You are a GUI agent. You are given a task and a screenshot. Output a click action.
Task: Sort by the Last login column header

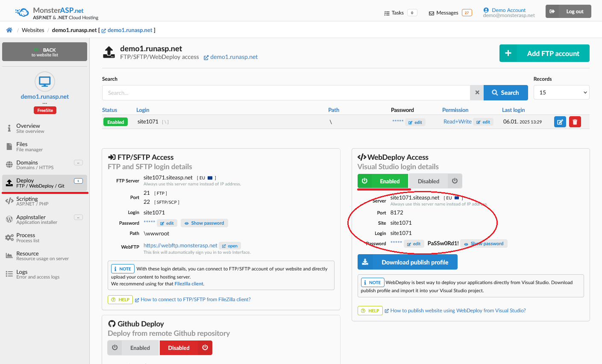pyautogui.click(x=513, y=110)
